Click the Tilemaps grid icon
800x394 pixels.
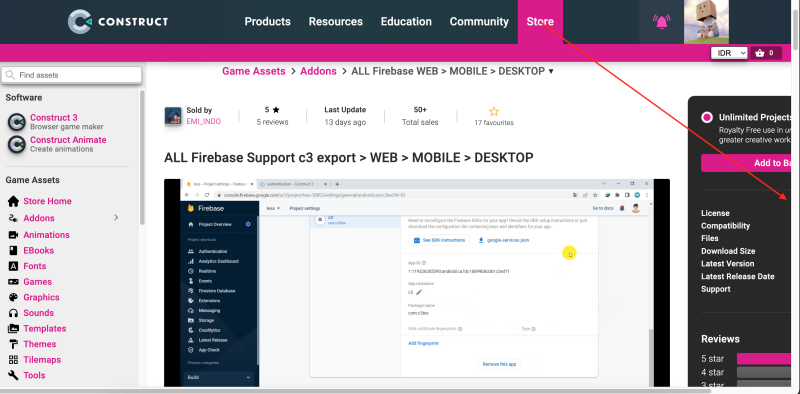14,360
